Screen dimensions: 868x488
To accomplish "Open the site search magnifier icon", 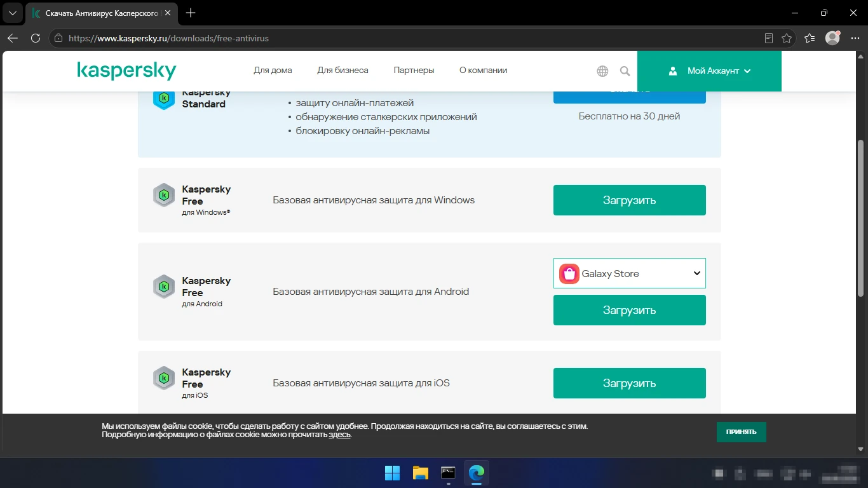I will coord(625,71).
